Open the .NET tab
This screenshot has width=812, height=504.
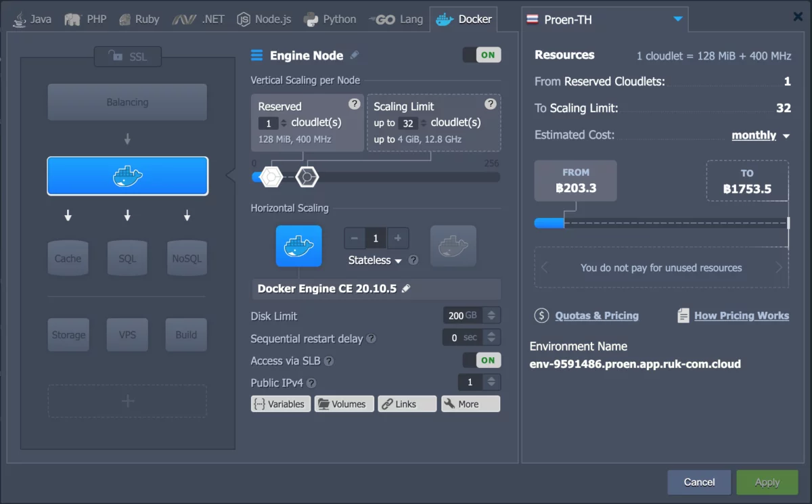(x=198, y=19)
